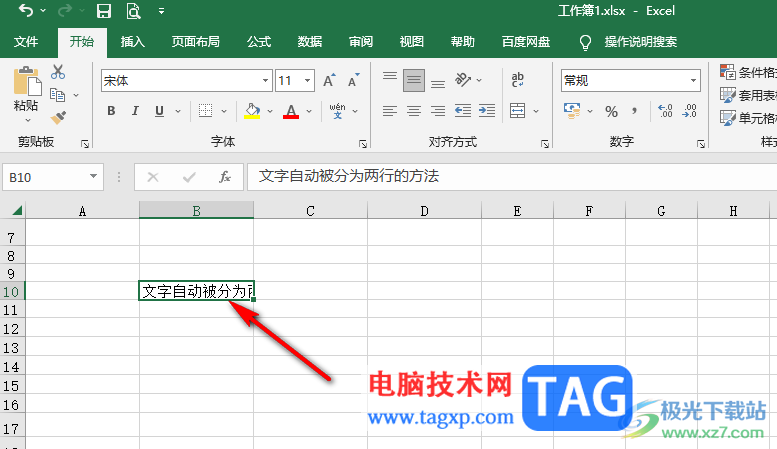Align text left
The height and width of the screenshot is (449, 777).
click(x=389, y=111)
